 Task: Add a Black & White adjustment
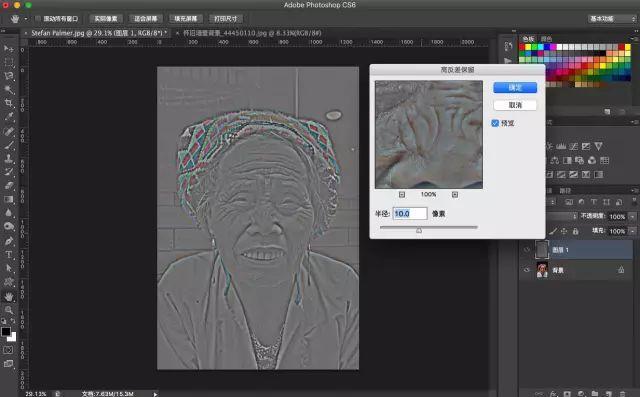pyautogui.click(x=567, y=160)
